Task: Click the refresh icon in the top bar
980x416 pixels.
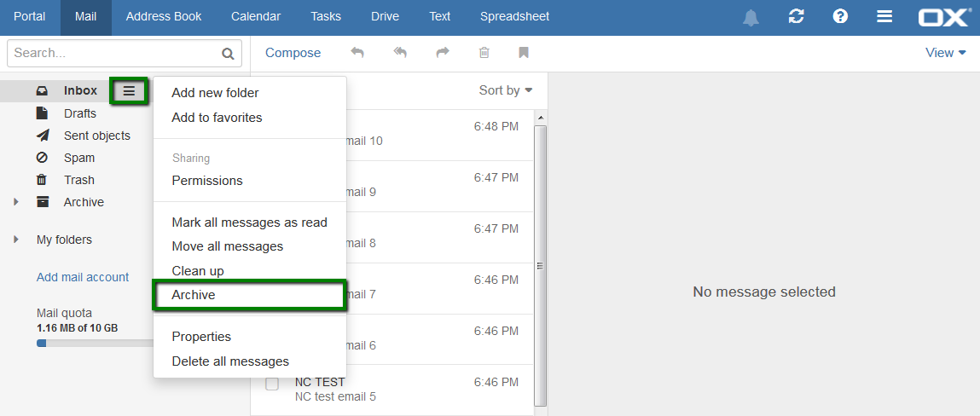Action: (797, 17)
